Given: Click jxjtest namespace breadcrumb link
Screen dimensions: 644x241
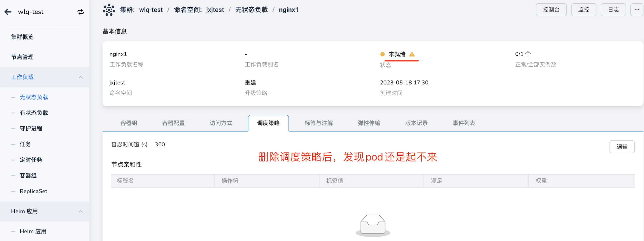Looking at the screenshot, I should click(x=215, y=10).
